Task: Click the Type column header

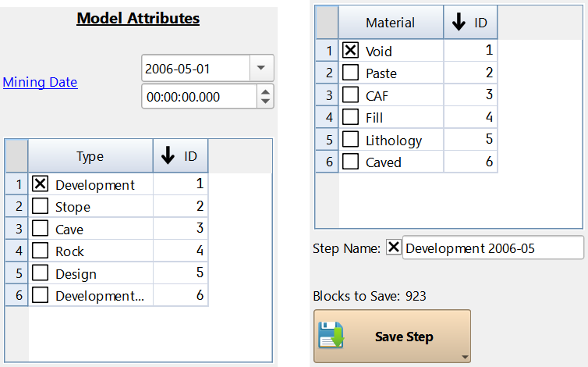Action: (x=91, y=156)
